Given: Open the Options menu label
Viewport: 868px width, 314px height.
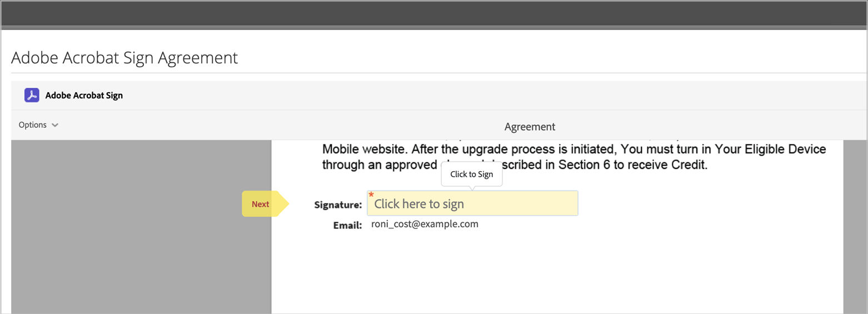Looking at the screenshot, I should point(33,125).
